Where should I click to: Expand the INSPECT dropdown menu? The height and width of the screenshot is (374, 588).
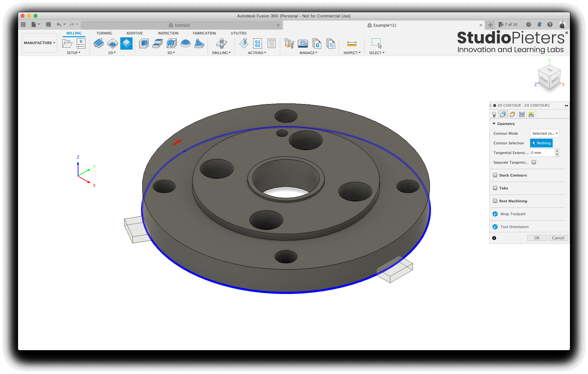pos(352,53)
